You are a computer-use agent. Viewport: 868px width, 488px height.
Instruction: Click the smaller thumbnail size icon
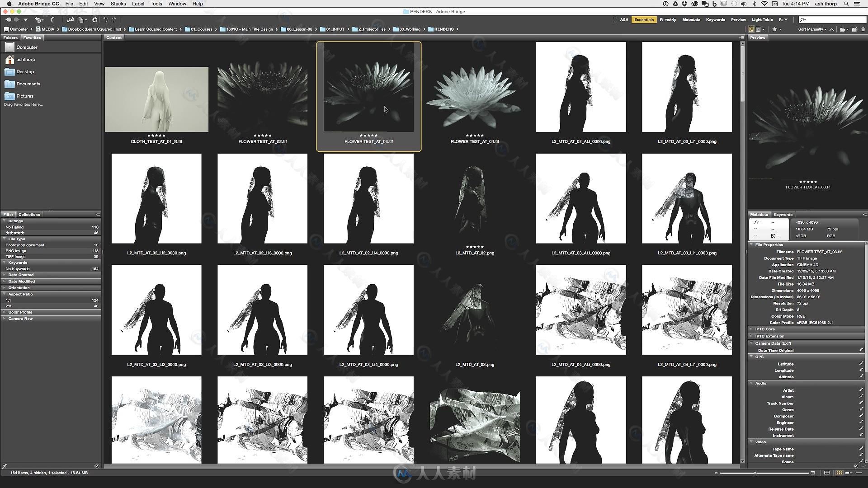coord(716,473)
